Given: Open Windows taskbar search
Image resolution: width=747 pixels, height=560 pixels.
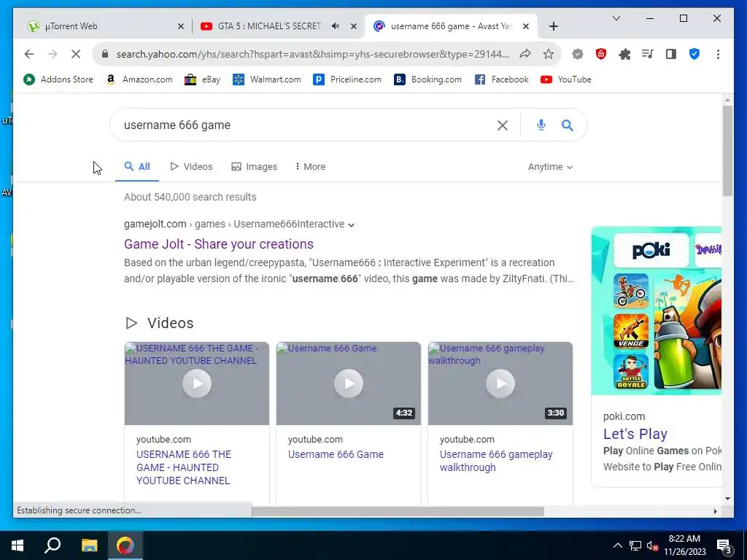Looking at the screenshot, I should click(53, 545).
